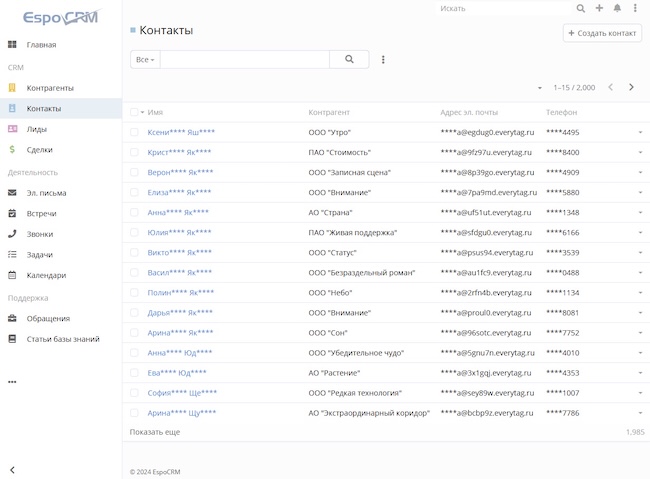This screenshot has width=650, height=479.
Task: Open the list options three-dot menu
Action: pos(383,60)
